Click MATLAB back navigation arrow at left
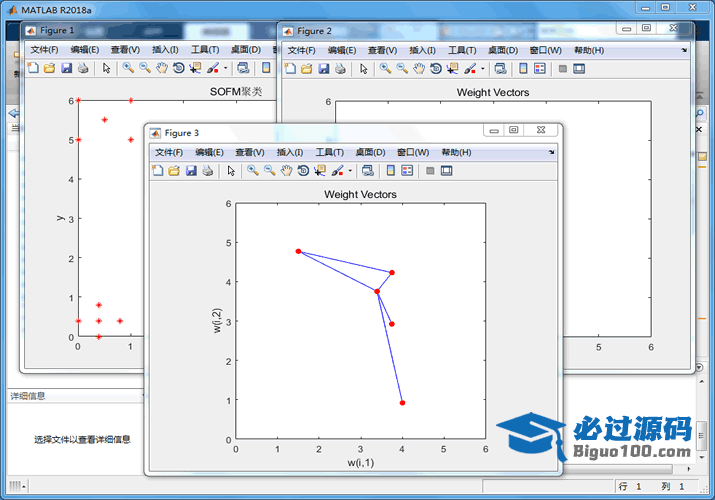This screenshot has height=500, width=715. click(14, 113)
